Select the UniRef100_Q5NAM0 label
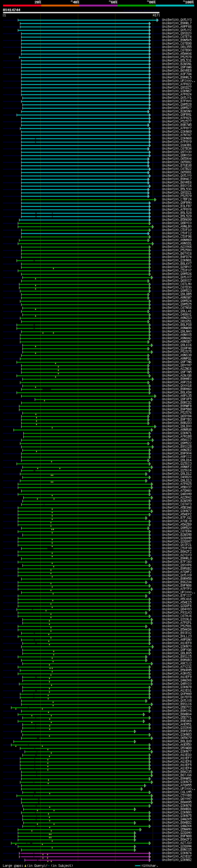This screenshot has width=197, height=868. (176, 829)
